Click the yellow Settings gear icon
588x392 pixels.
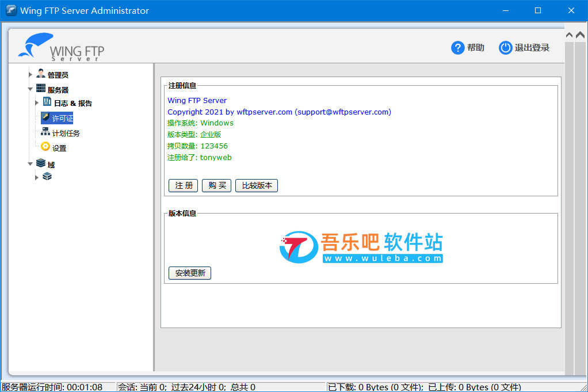45,147
